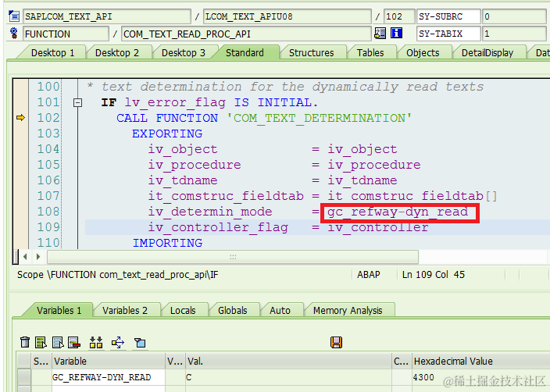Open the Auto tab
Screen dimensions: 550x392
280,310
